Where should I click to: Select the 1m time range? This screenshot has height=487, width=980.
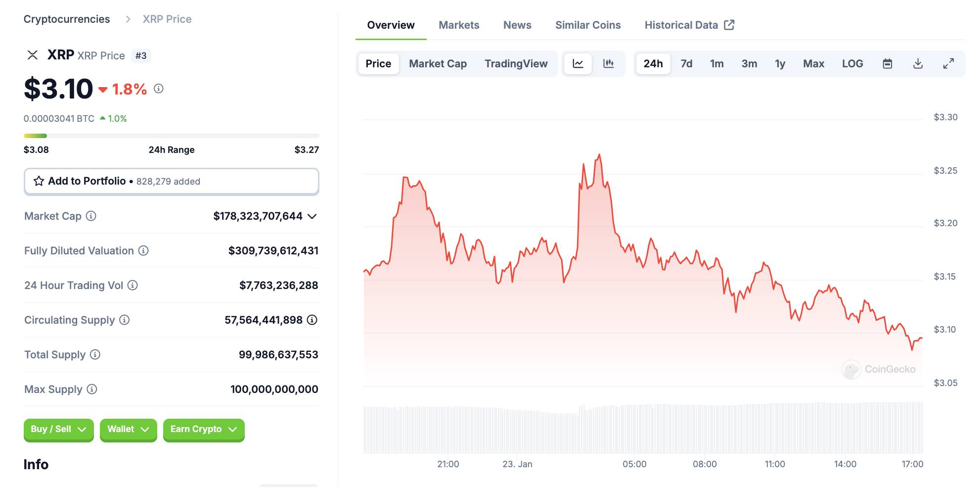[x=717, y=63]
